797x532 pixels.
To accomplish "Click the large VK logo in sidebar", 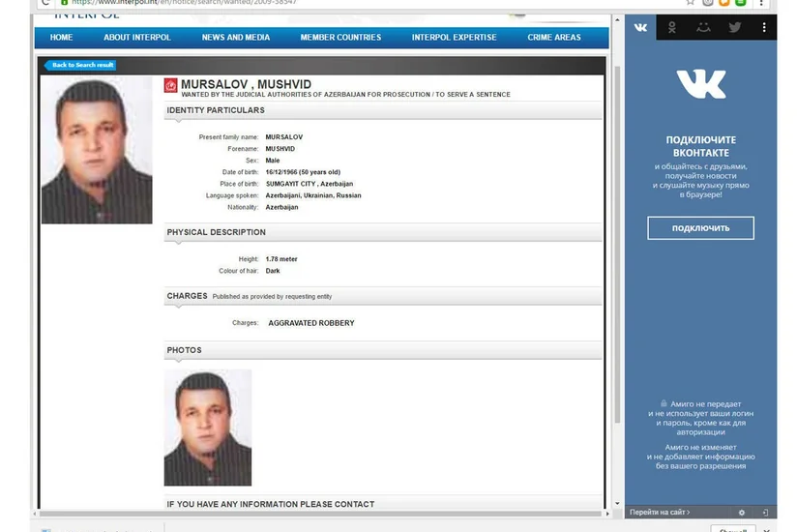I will pyautogui.click(x=701, y=84).
